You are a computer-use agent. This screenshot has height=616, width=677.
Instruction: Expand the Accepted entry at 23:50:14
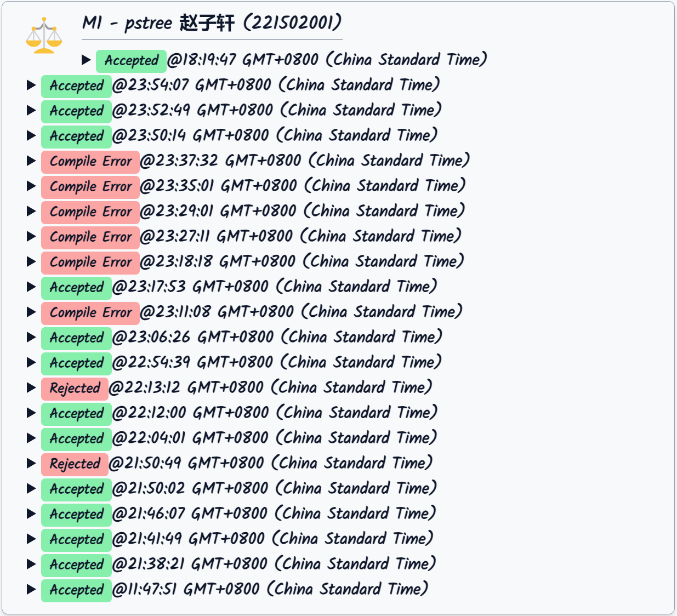click(x=31, y=135)
